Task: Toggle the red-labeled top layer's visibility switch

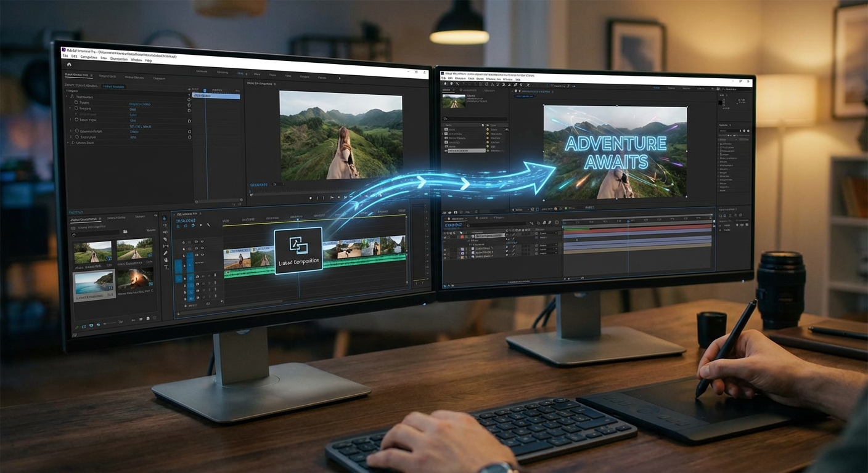Action: [445, 236]
